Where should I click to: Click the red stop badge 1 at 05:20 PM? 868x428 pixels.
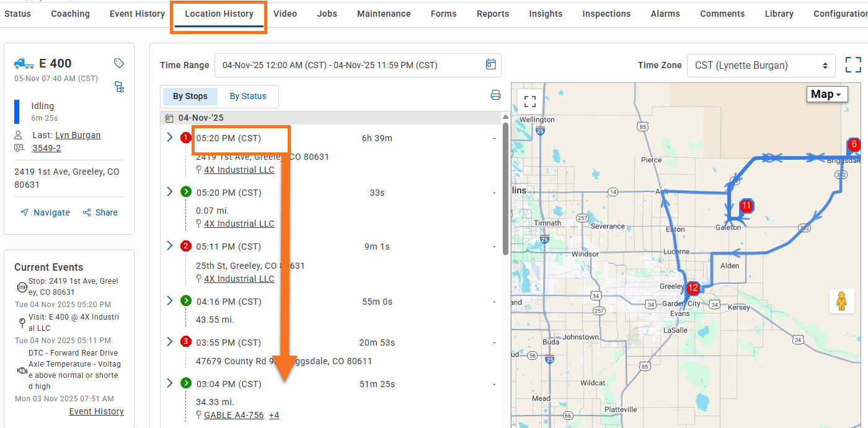pos(185,138)
